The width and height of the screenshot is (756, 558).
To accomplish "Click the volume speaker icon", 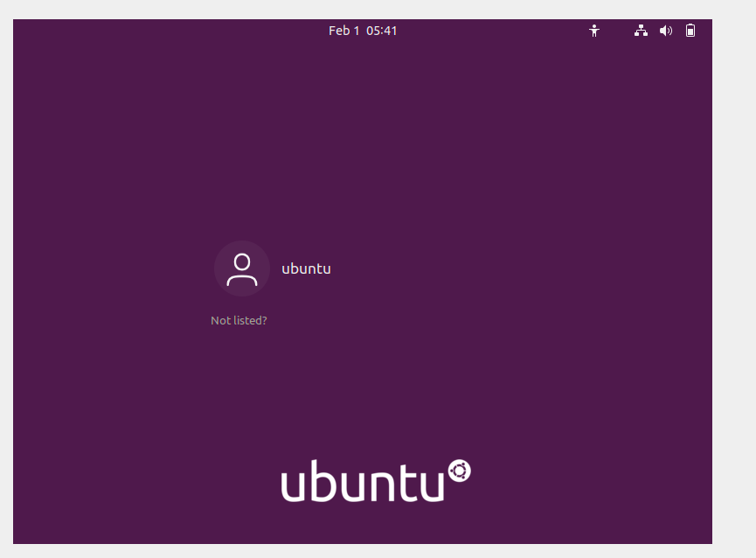I will coord(666,31).
